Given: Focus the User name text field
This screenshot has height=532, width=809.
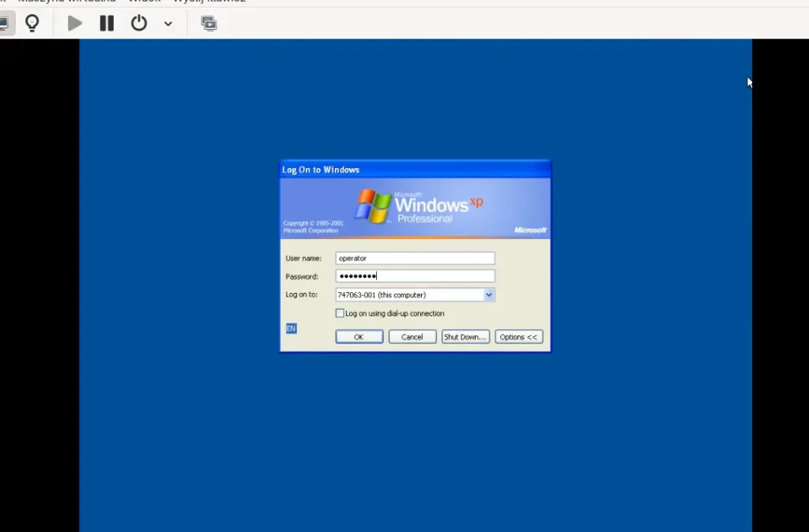Looking at the screenshot, I should (415, 258).
